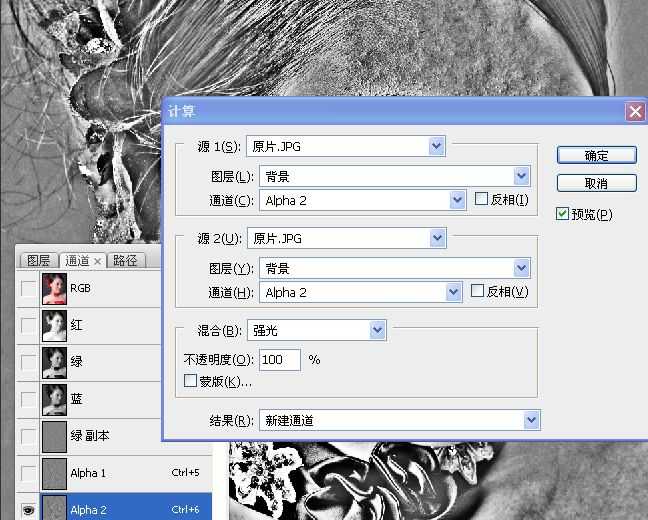This screenshot has height=520, width=648.
Task: Click 取消 button in 计算 dialog
Action: point(596,183)
